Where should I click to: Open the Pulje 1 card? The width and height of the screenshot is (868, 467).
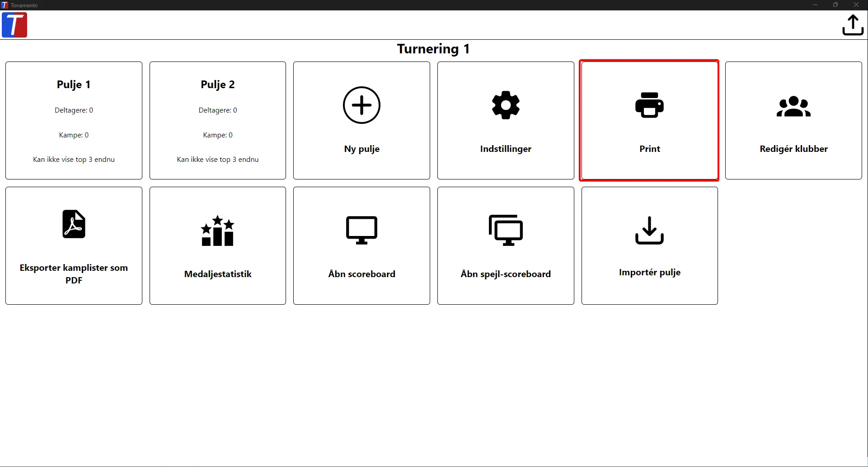pos(74,120)
